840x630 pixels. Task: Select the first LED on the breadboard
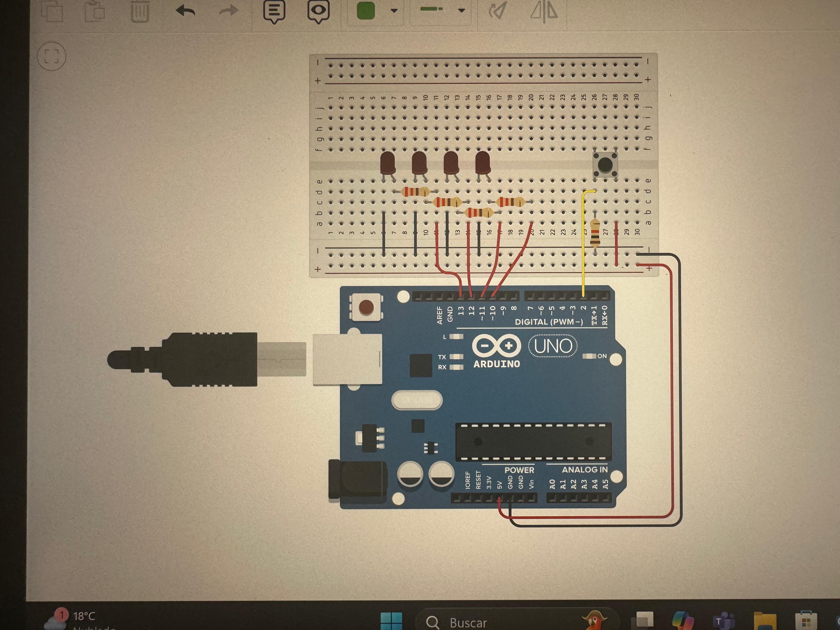(388, 162)
